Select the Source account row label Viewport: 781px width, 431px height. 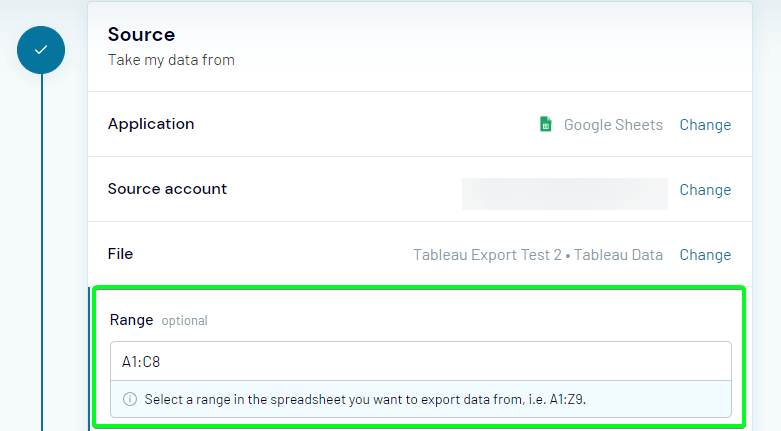coord(167,189)
